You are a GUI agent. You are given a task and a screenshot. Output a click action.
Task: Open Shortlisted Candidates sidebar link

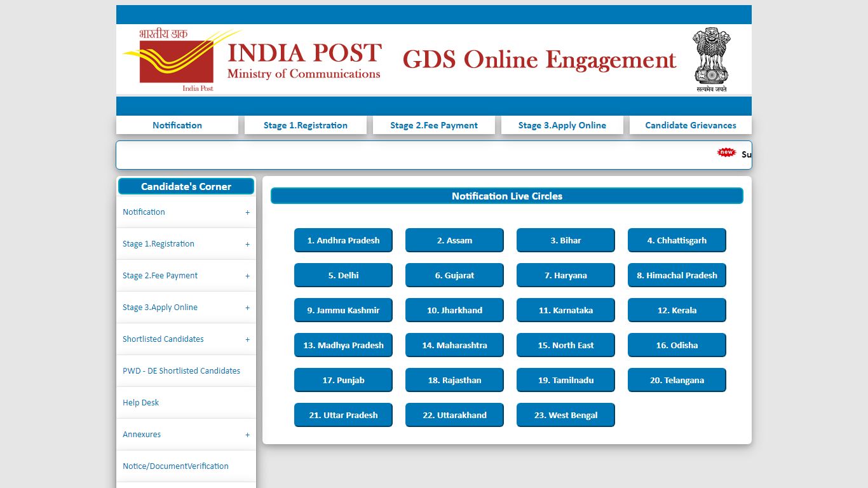(163, 339)
